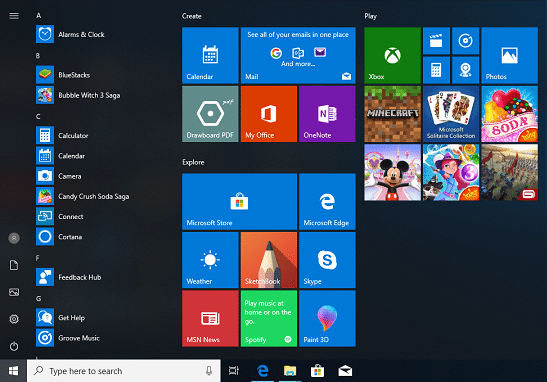Screen dimensions: 547x382
Task: Open the Bubble Witch 3 game tile
Action: pyautogui.click(x=451, y=172)
